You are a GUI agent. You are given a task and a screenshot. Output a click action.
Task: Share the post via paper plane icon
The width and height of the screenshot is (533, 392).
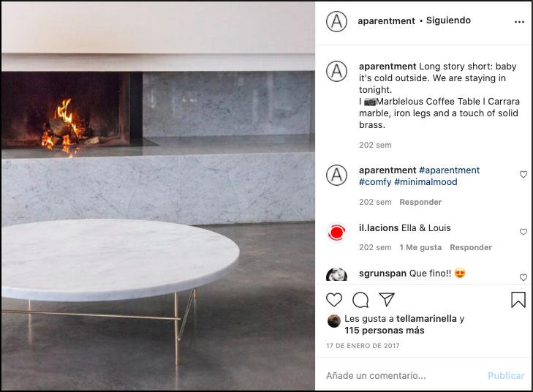[387, 300]
